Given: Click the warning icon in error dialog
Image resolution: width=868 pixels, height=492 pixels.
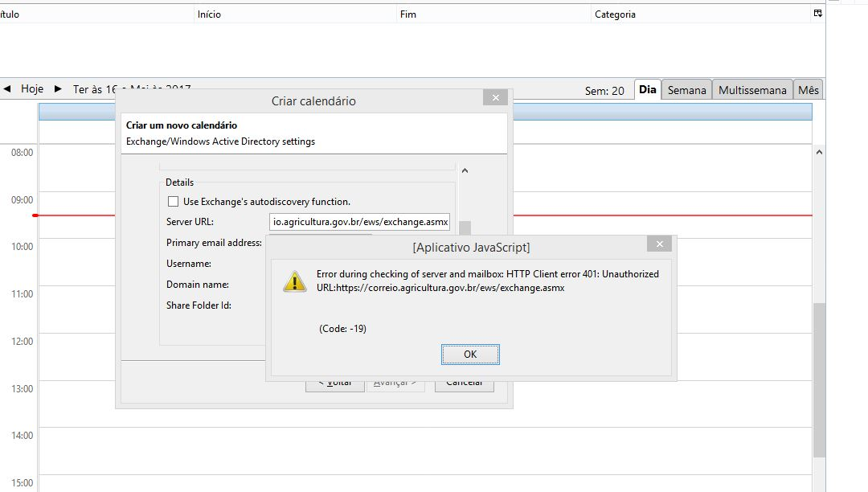Looking at the screenshot, I should [x=294, y=281].
